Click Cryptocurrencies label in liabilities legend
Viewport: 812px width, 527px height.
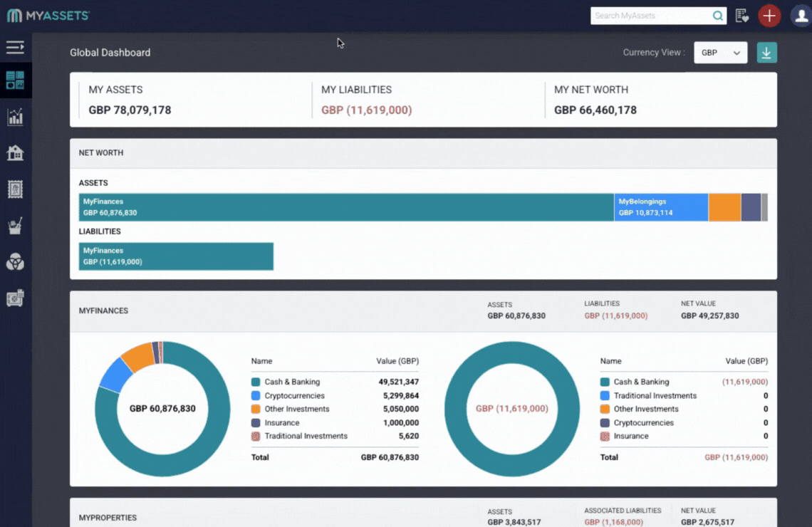pos(644,423)
